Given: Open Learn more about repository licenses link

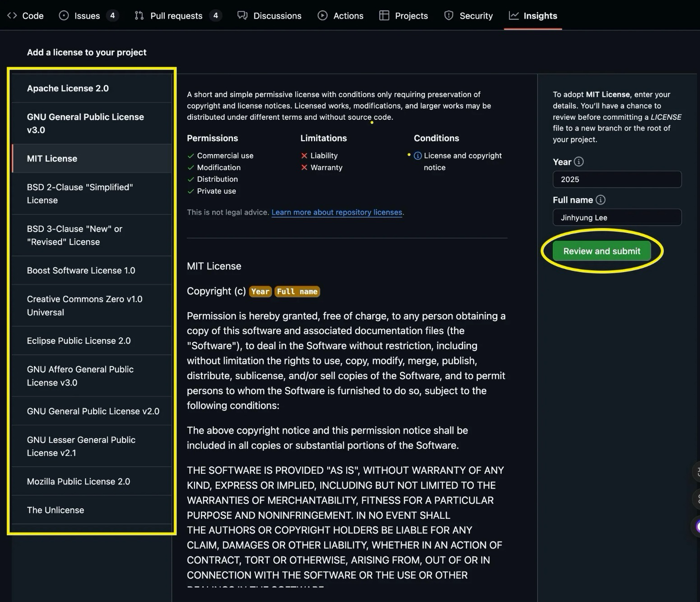Looking at the screenshot, I should [337, 212].
